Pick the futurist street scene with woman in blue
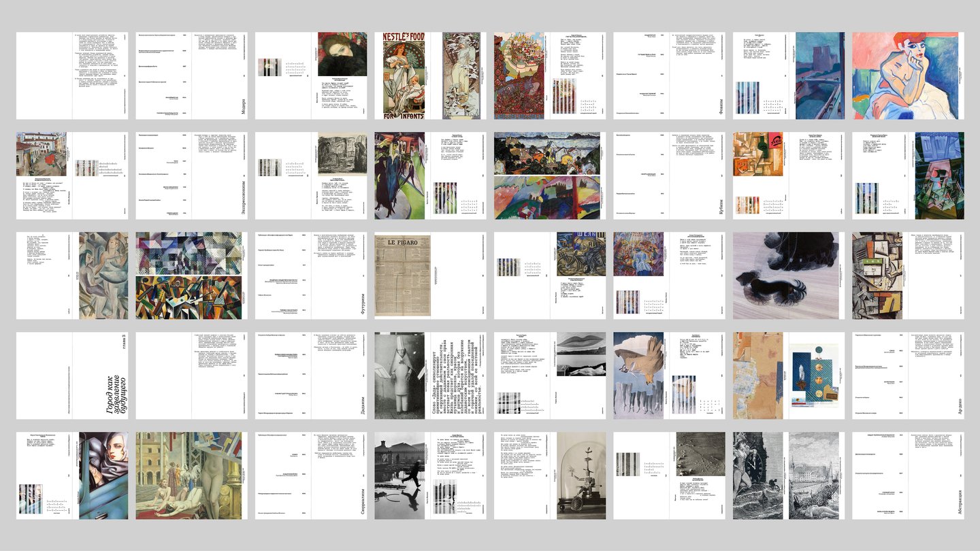The width and height of the screenshot is (980, 551). (x=669, y=275)
